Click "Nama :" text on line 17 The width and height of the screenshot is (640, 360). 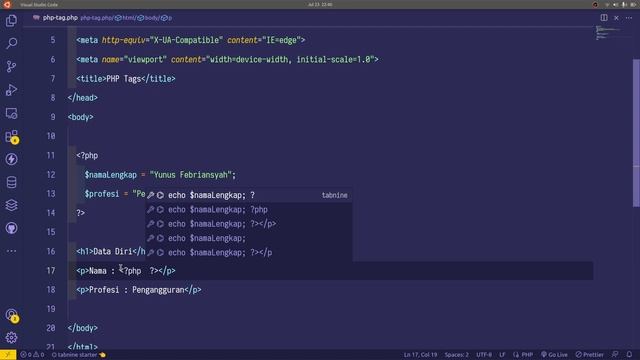tap(102, 271)
